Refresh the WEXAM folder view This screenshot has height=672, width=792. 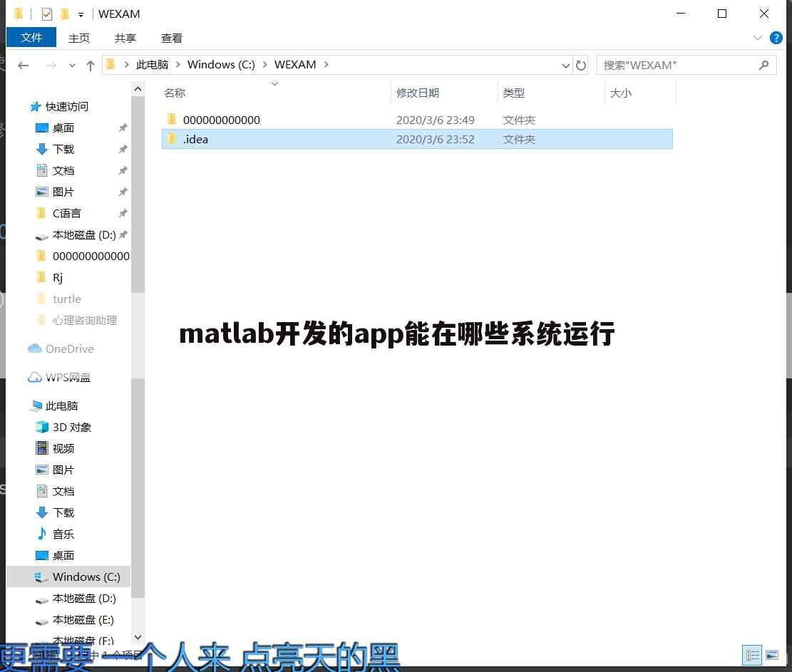click(x=581, y=65)
